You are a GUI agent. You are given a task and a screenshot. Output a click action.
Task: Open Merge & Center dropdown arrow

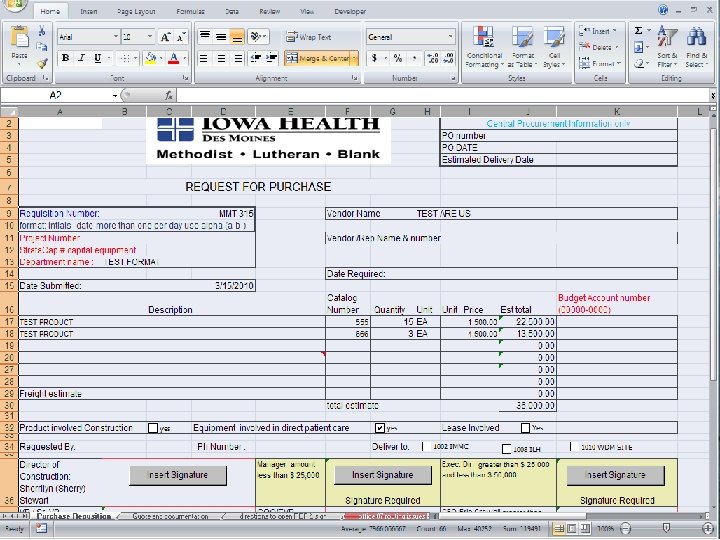pos(354,58)
